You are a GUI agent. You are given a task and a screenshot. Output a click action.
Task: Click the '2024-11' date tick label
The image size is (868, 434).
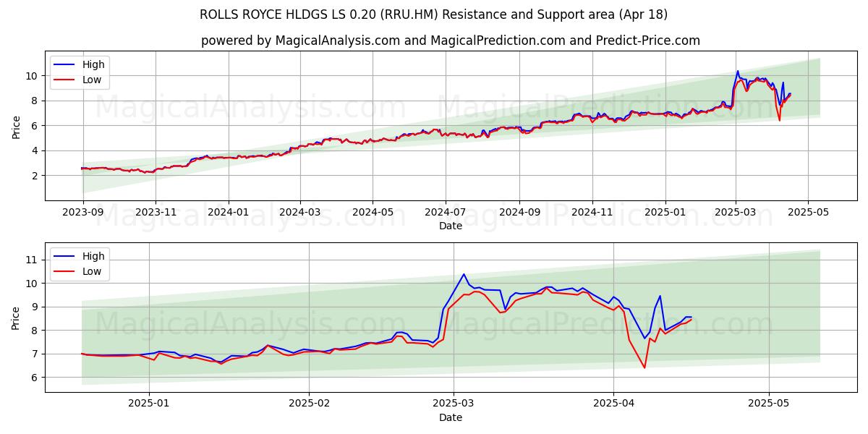[592, 213]
